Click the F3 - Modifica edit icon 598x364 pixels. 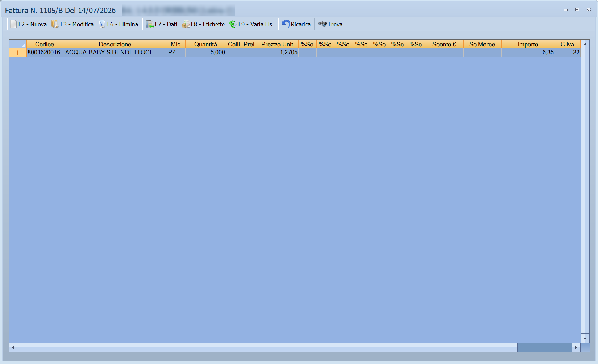tap(55, 24)
